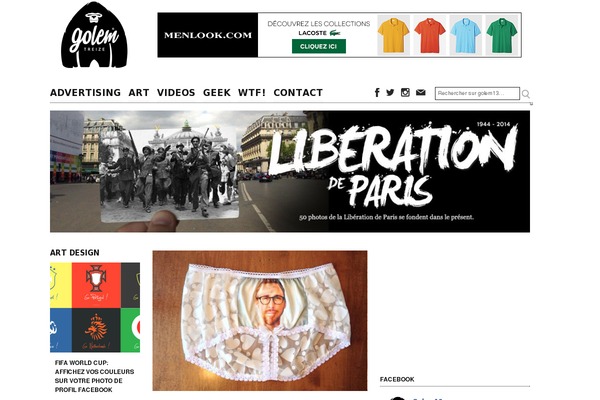Click the World Cup team colors thumbnail
Screen dimensions: 600x400
coord(95,307)
